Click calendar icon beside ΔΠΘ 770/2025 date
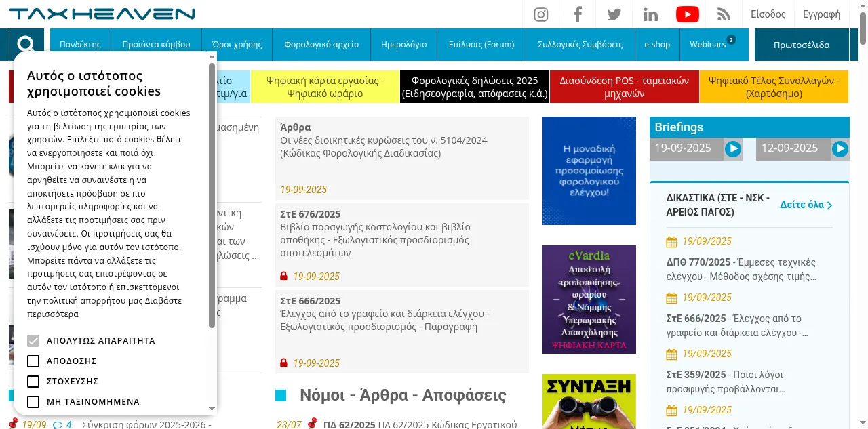 coord(672,242)
